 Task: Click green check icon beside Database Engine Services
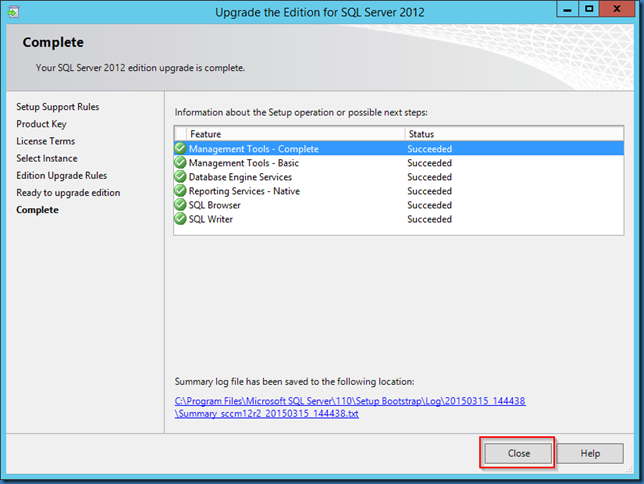[x=180, y=177]
